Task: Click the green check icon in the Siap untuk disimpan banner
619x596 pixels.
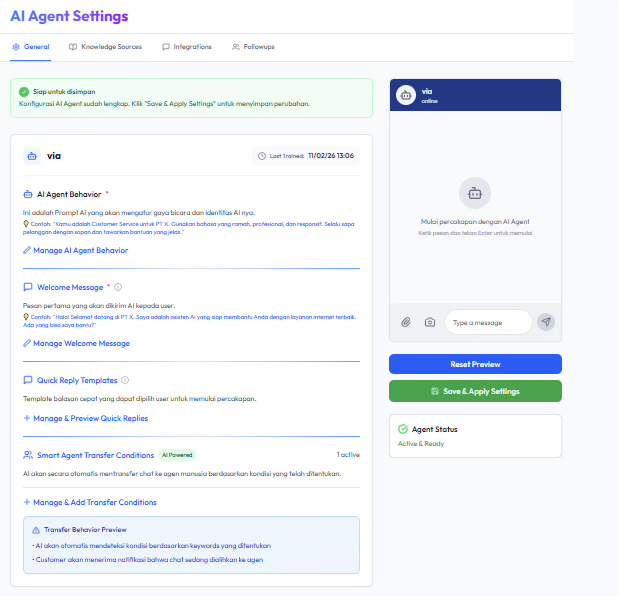Action: pyautogui.click(x=24, y=92)
